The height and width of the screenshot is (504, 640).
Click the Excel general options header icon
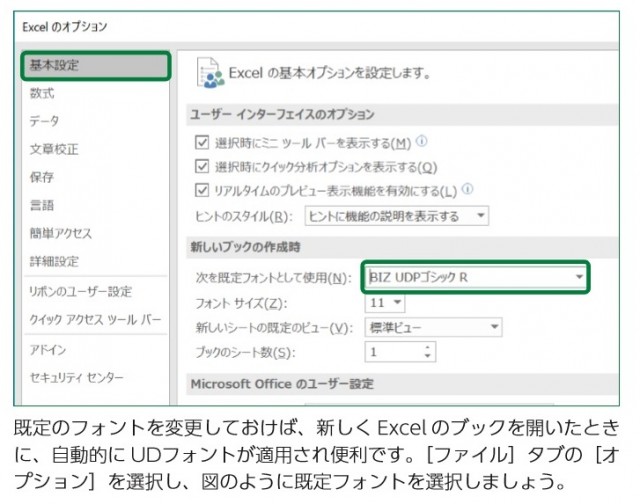point(210,73)
